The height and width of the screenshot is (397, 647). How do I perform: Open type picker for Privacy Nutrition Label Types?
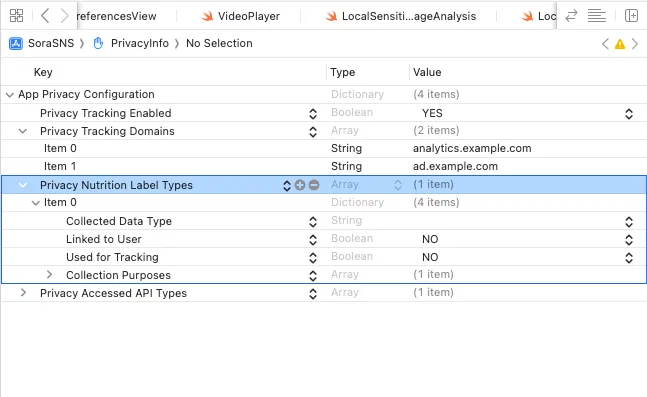coord(398,185)
